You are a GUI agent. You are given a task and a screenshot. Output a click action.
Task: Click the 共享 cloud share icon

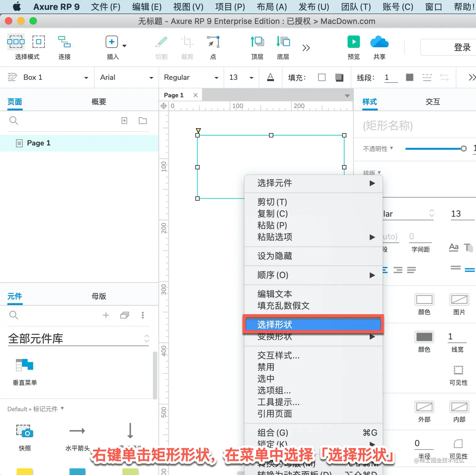(x=379, y=42)
